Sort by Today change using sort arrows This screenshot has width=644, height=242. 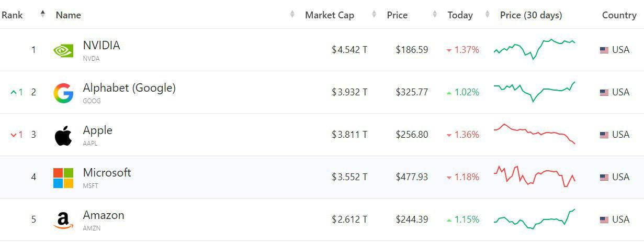click(x=488, y=15)
